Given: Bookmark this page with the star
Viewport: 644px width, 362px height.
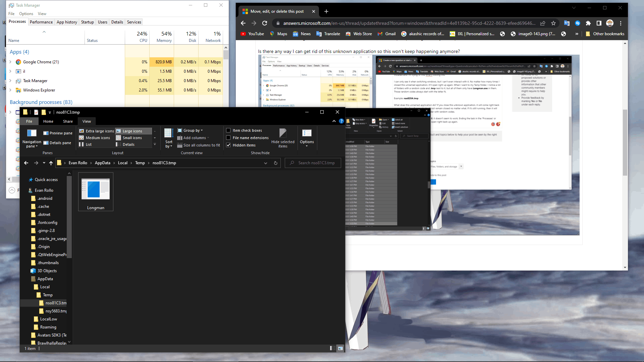Looking at the screenshot, I should click(553, 23).
